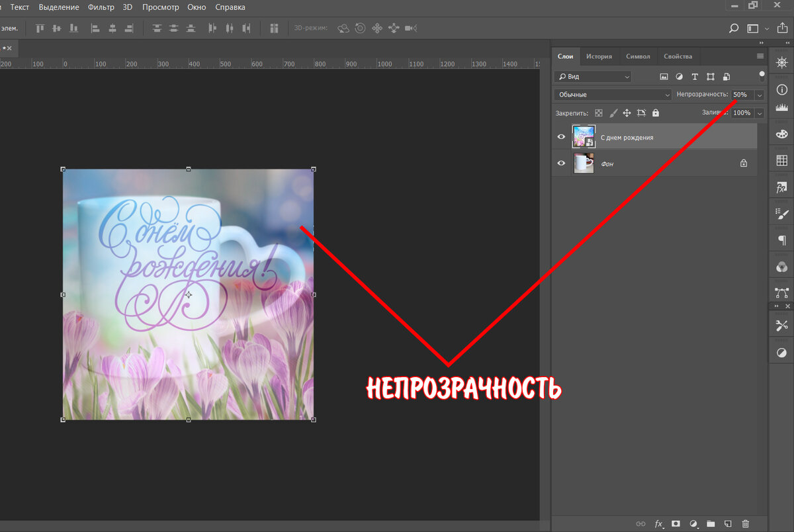The width and height of the screenshot is (794, 532).
Task: Click the align top edges icon
Action: (40, 28)
